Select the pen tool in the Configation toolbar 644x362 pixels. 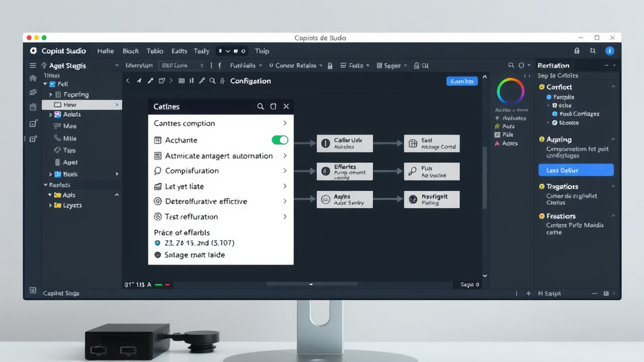150,81
